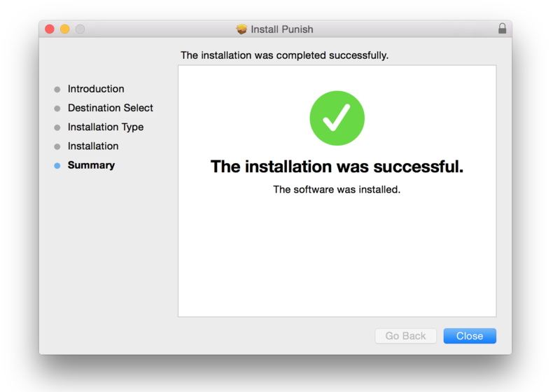
Task: Click the Install Punish window title
Action: (282, 29)
